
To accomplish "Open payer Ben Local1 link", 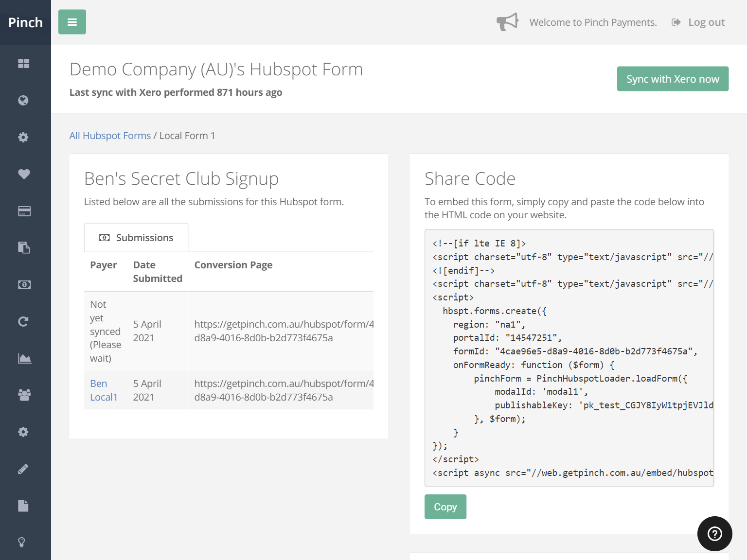I will [x=104, y=390].
